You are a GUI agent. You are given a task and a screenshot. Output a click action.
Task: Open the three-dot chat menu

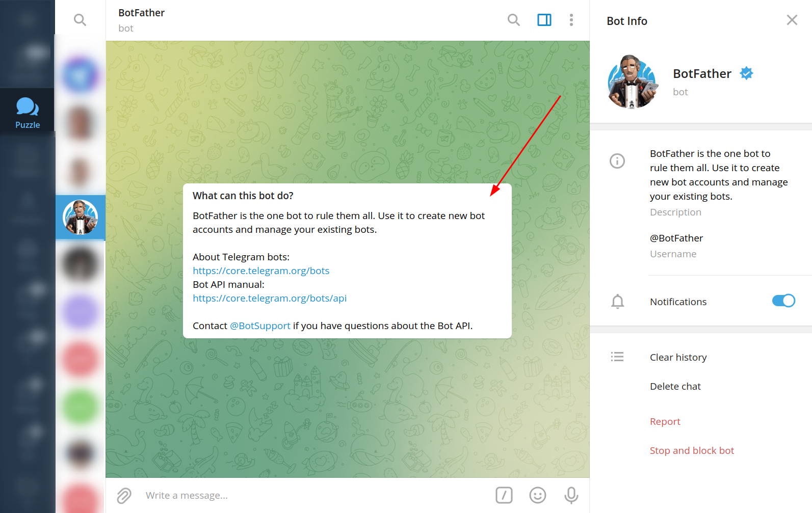pos(571,20)
